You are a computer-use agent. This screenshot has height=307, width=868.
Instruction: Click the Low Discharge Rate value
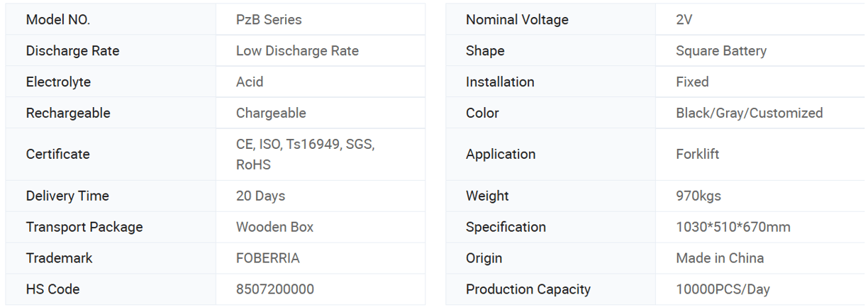297,51
